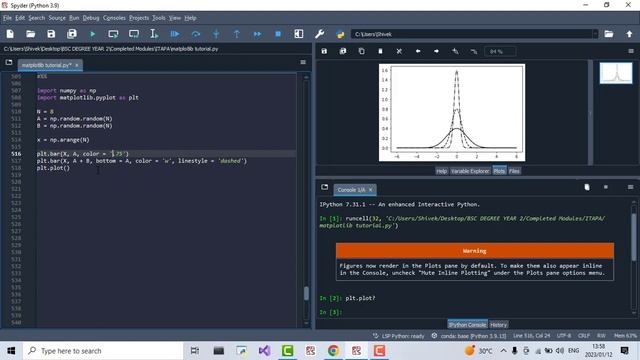Save plot in Plots pane
This screenshot has width=640, height=360.
coord(324,51)
